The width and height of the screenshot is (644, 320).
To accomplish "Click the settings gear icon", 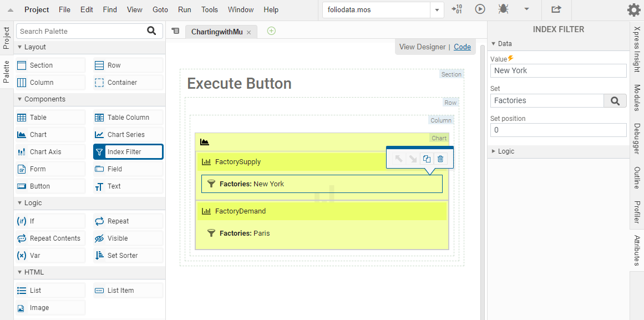I will (x=633, y=10).
